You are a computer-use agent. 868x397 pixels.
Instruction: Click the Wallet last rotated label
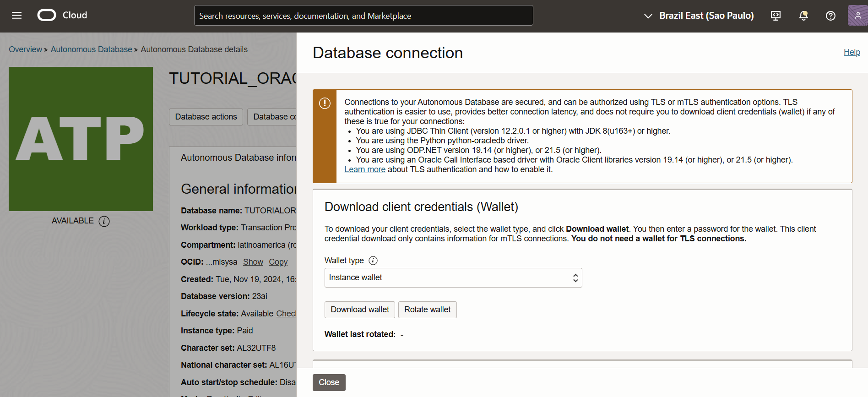click(x=360, y=334)
